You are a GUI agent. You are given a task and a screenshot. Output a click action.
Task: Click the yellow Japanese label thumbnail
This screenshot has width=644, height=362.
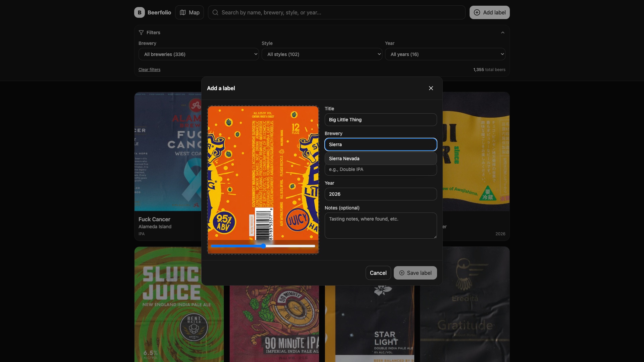pyautogui.click(x=476, y=152)
